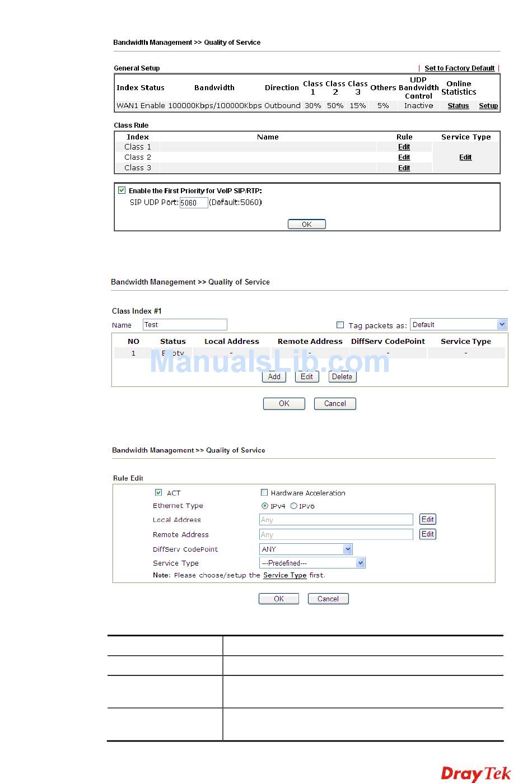Open the Service Type Predefined dropdown
Screen dimensions: 532x783
tap(312, 563)
